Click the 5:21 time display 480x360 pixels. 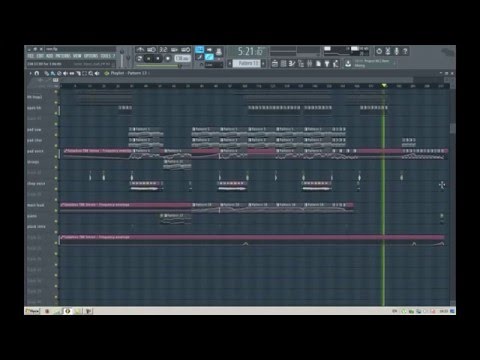250,51
